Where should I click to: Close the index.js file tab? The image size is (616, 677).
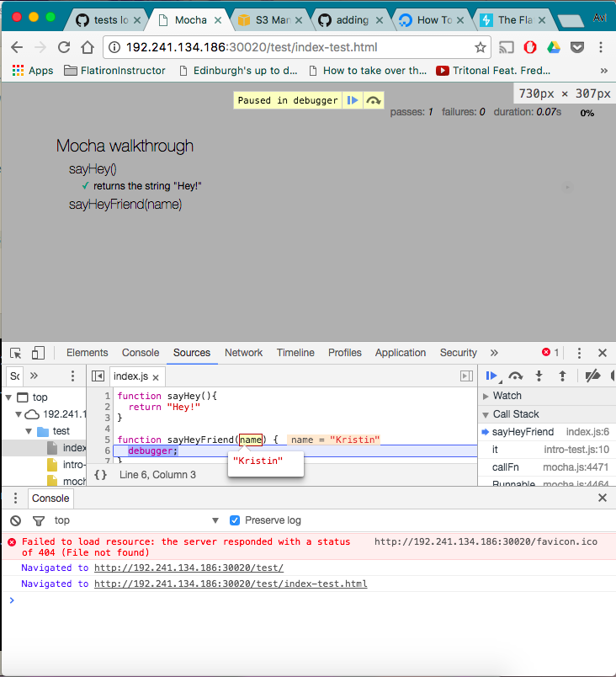pyautogui.click(x=156, y=377)
